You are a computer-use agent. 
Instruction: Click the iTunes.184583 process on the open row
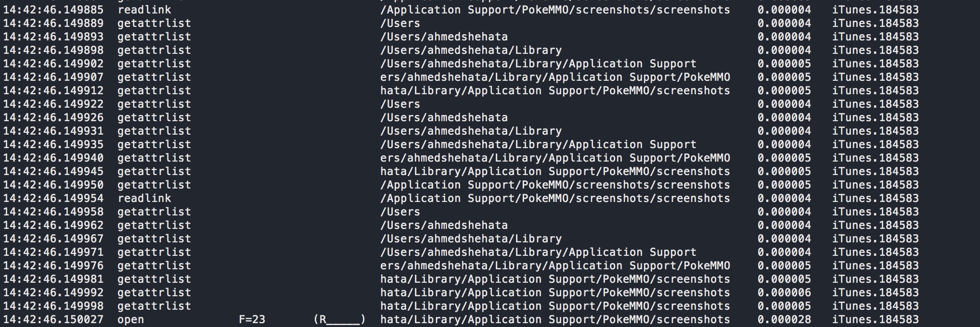click(876, 320)
